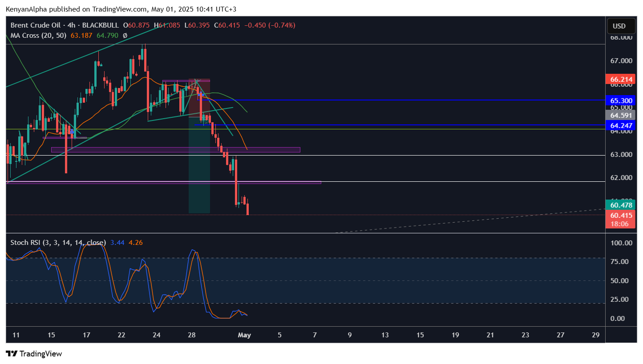Click the TradingView logo at the bottom
This screenshot has height=364, width=643.
pyautogui.click(x=34, y=354)
